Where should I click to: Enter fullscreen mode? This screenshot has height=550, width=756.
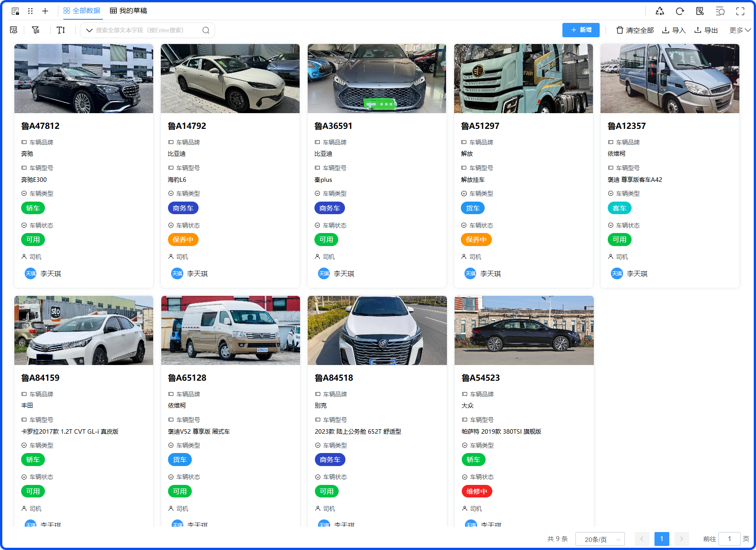(740, 11)
